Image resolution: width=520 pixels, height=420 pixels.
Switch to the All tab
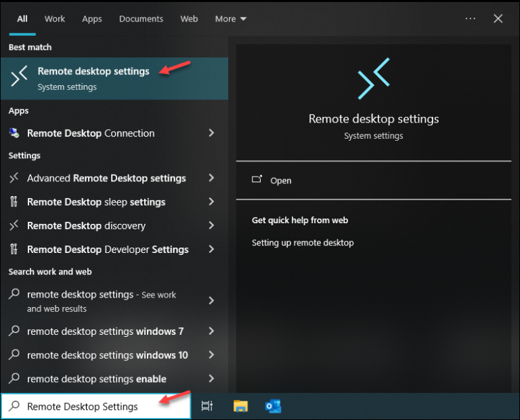[22, 19]
